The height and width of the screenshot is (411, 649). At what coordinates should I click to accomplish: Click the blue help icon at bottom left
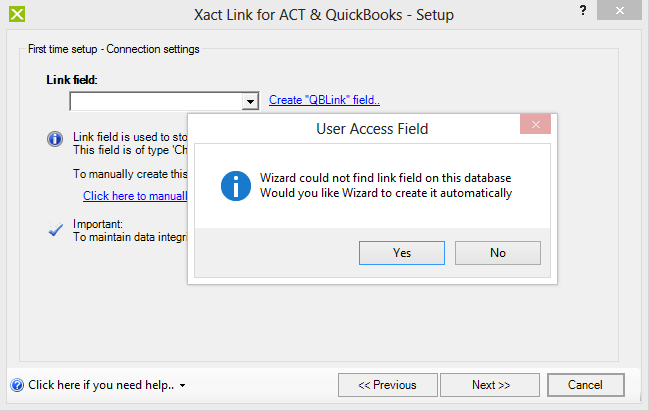17,385
